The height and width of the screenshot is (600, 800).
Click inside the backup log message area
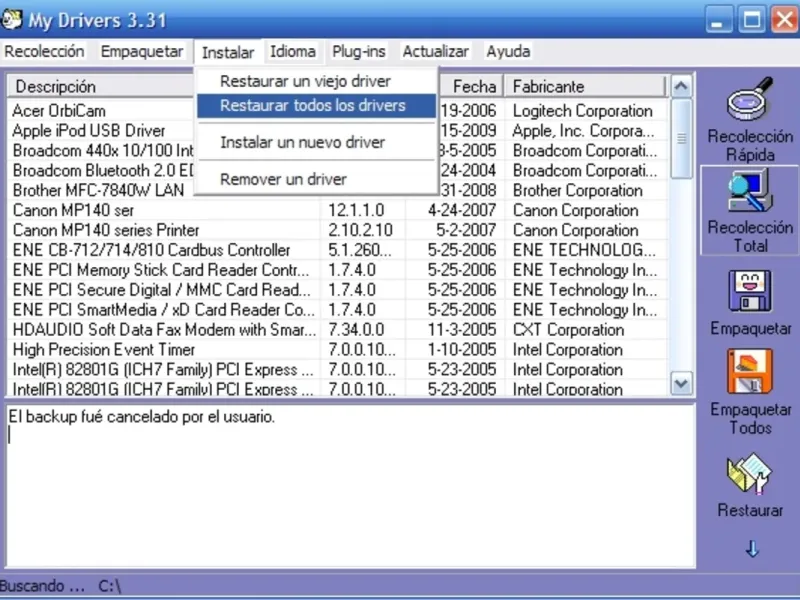351,486
